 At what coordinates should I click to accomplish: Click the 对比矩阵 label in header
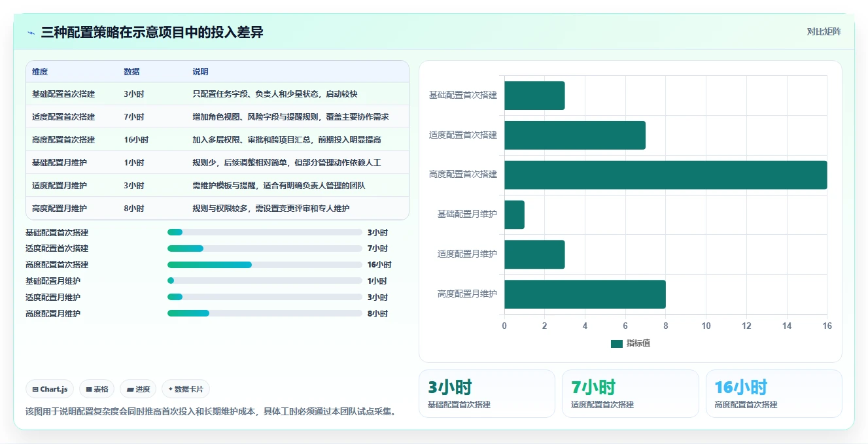[x=824, y=32]
